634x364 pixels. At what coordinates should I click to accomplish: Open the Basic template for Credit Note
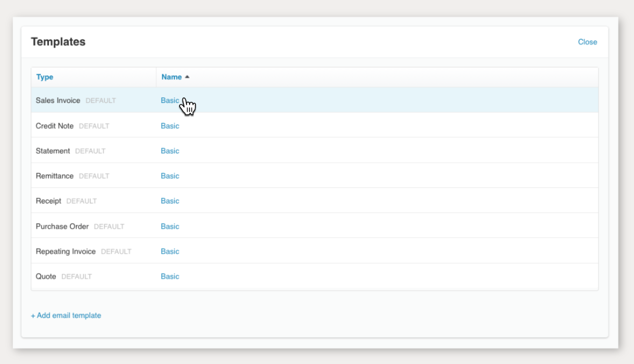pos(169,126)
